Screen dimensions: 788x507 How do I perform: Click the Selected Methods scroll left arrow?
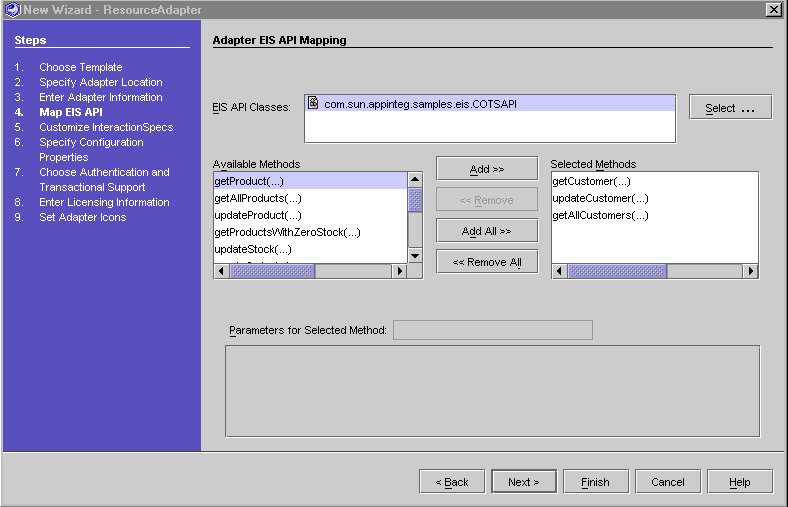559,271
